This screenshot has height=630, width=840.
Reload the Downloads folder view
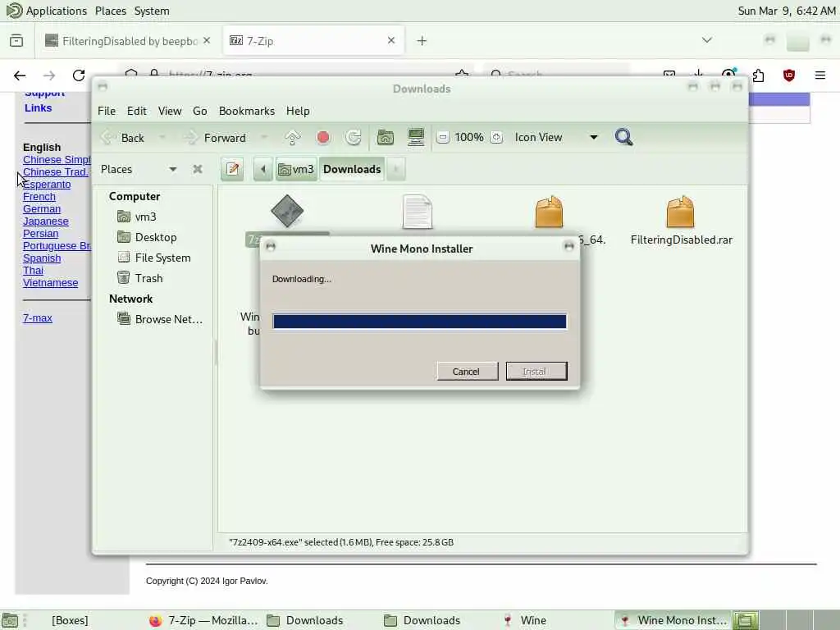pyautogui.click(x=354, y=138)
